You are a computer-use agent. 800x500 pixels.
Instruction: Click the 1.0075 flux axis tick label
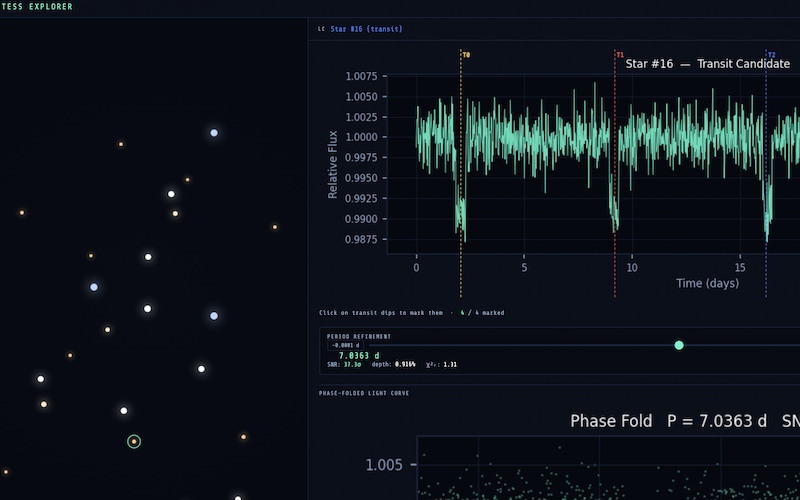pyautogui.click(x=361, y=76)
